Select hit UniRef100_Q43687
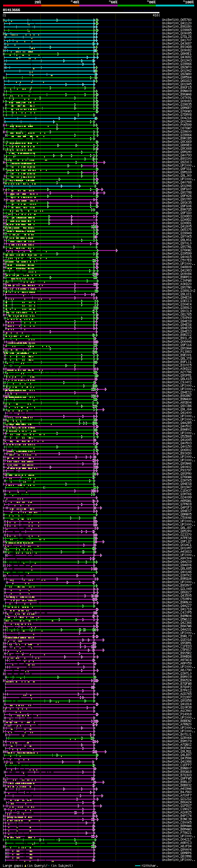This screenshot has height=868, width=197. click(x=177, y=43)
